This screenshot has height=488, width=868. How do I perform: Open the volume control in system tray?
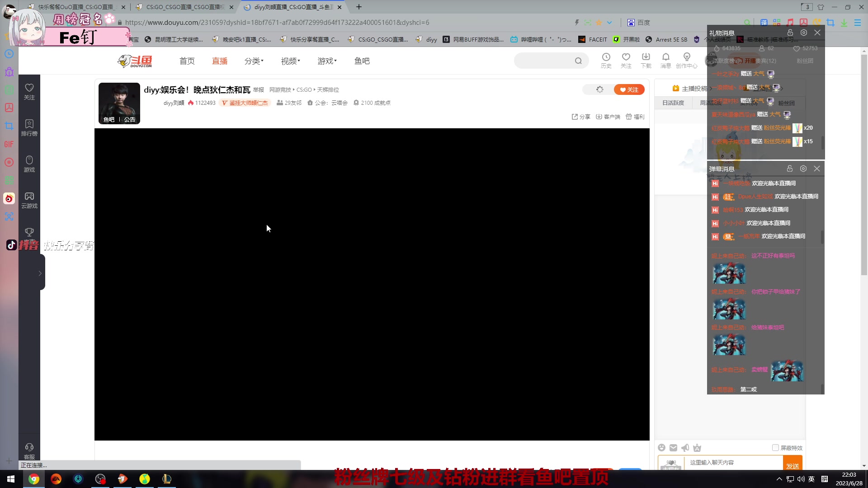pyautogui.click(x=801, y=479)
